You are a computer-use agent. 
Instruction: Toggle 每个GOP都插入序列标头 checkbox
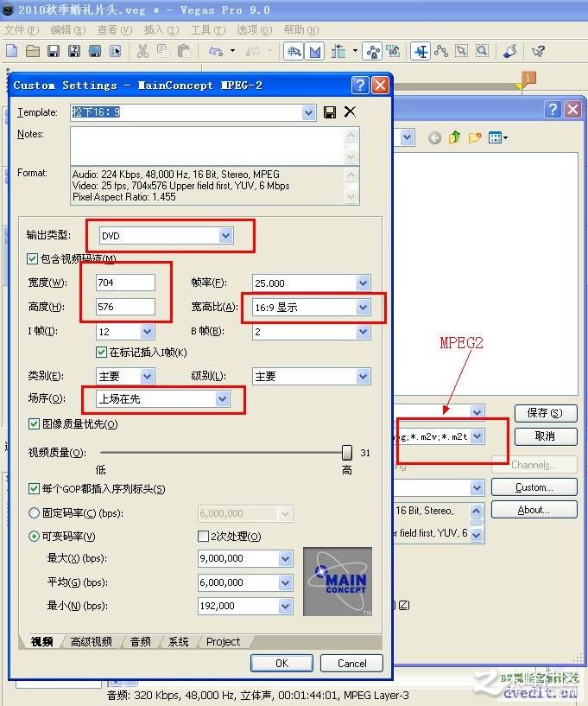pyautogui.click(x=34, y=488)
